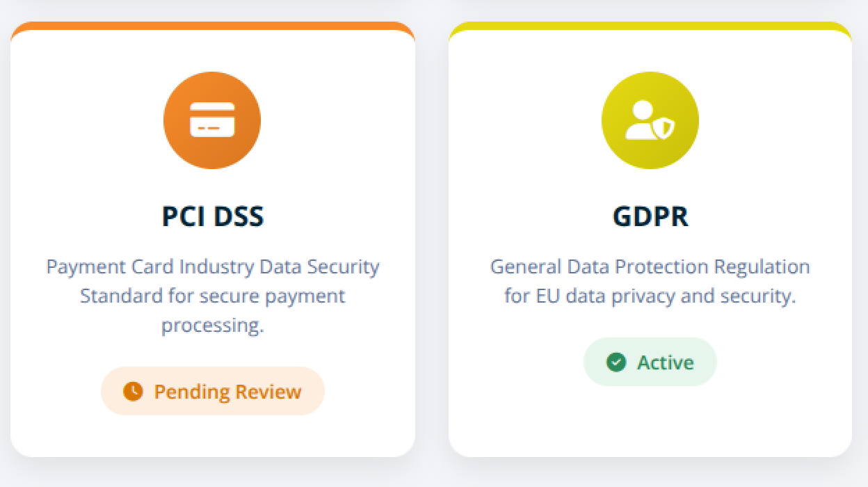Open the Pending Review status badge
The width and height of the screenshot is (868, 487).
tap(213, 392)
